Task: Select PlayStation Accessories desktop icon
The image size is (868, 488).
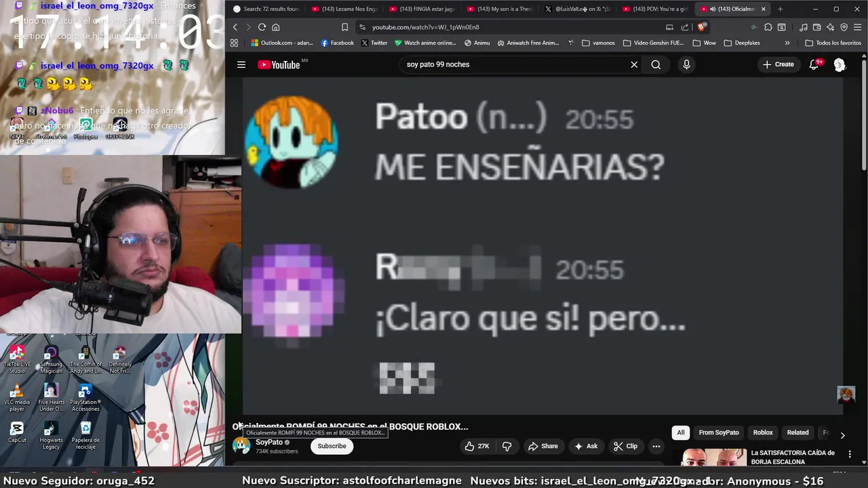Action: point(85,398)
